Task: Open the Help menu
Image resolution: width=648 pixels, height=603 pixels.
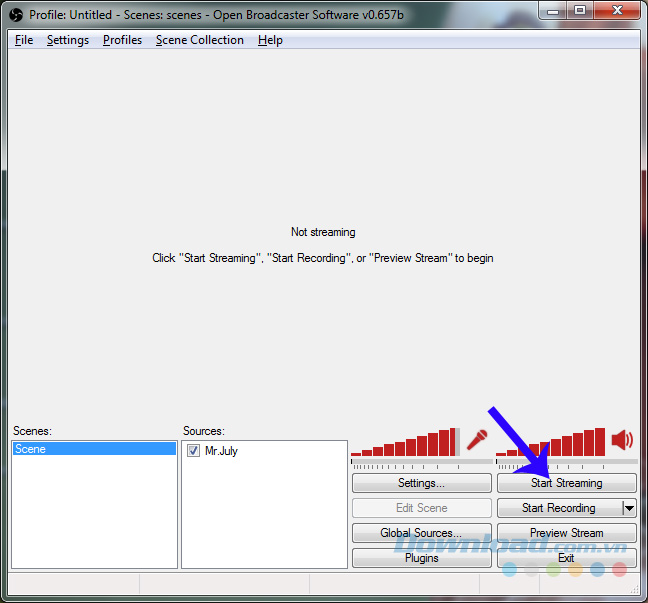Action: (270, 40)
